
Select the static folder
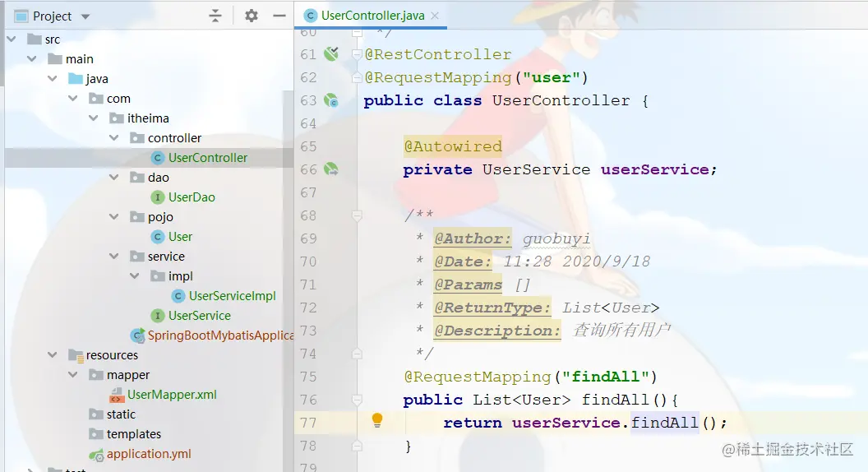pos(121,414)
